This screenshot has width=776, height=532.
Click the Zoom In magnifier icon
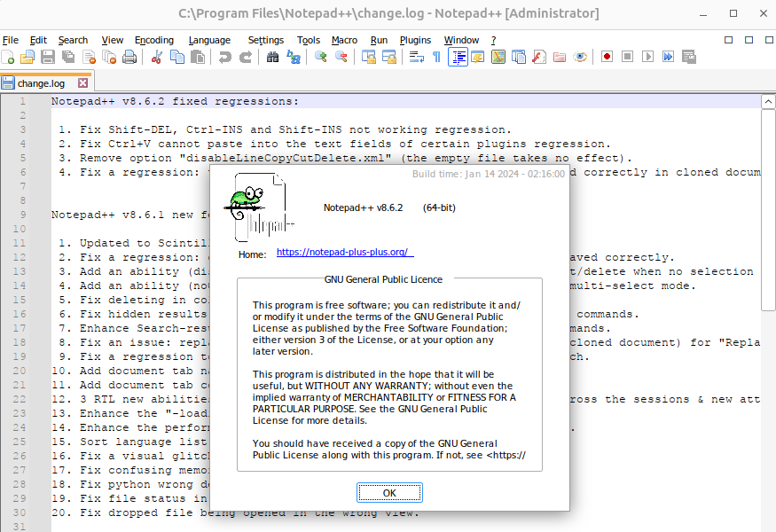(x=320, y=57)
